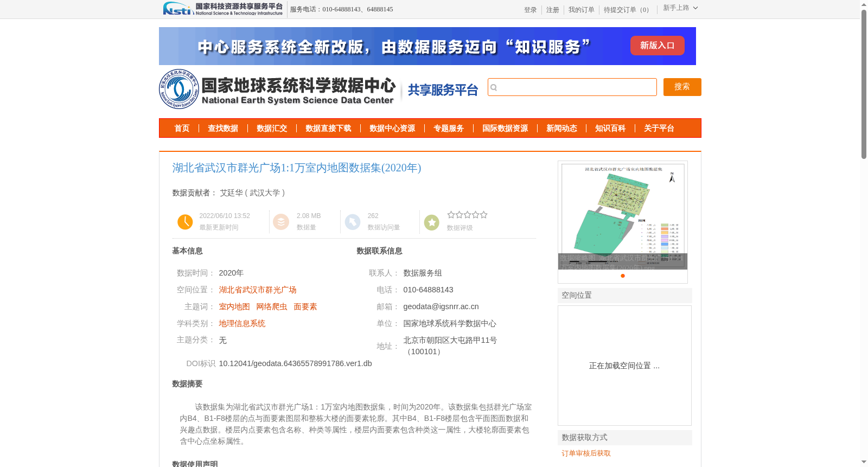
Task: Click the page vertical scrollbar thumb
Action: pos(864,84)
